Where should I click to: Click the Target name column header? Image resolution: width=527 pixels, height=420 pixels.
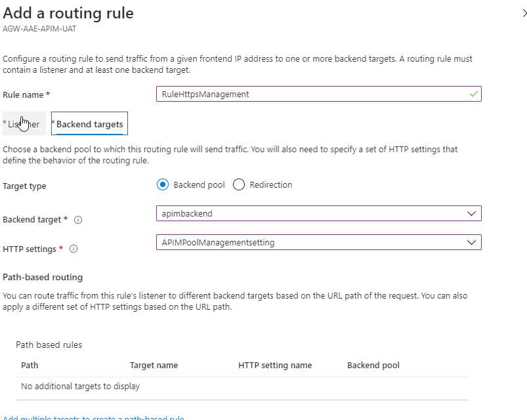click(x=154, y=365)
